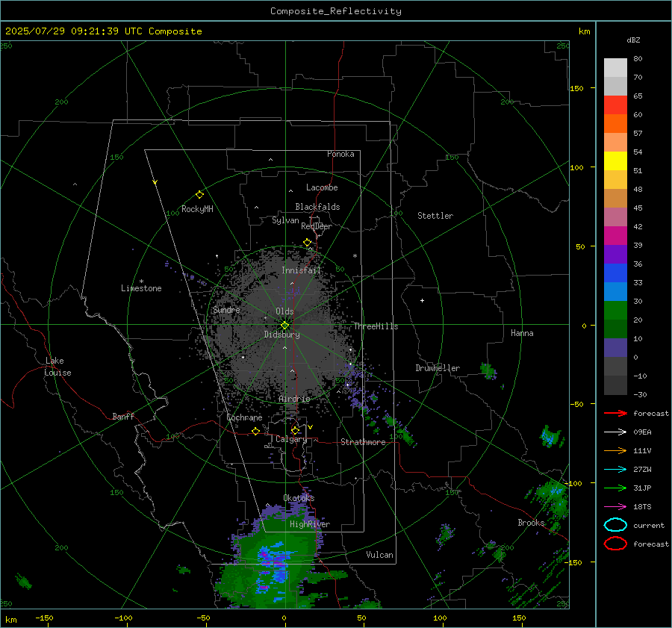Click the red forecast arrow in legend
The width and height of the screenshot is (672, 628).
pos(615,413)
